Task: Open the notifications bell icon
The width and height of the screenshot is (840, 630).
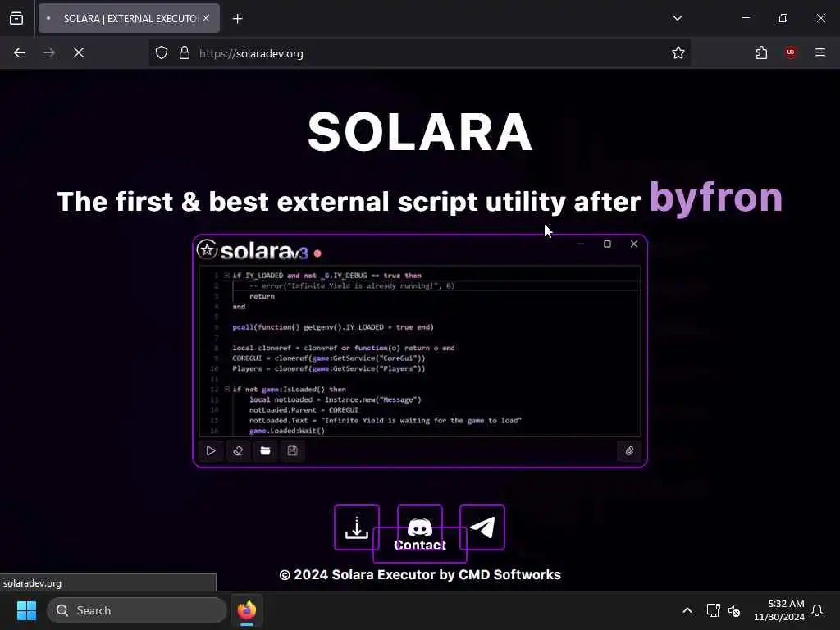Action: point(818,610)
